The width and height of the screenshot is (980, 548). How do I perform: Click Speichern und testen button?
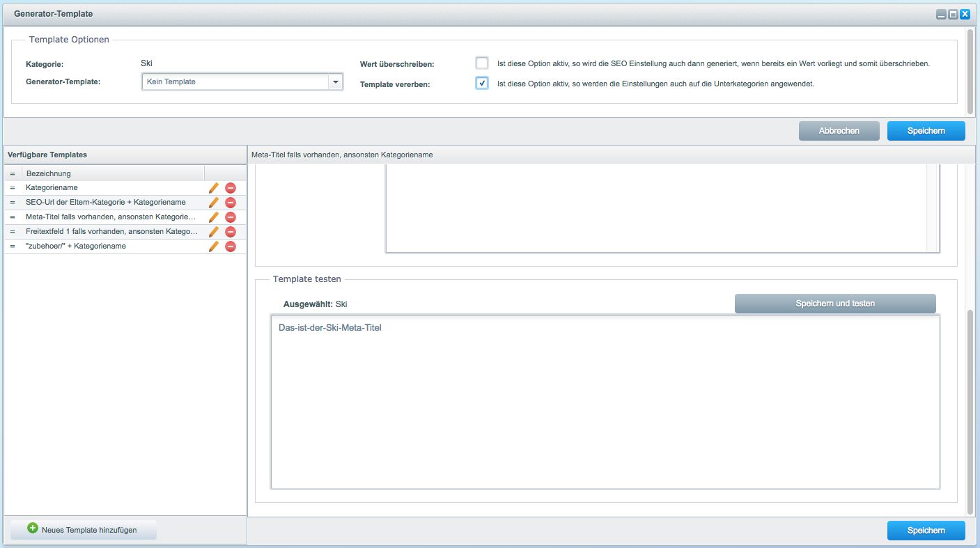[835, 304]
